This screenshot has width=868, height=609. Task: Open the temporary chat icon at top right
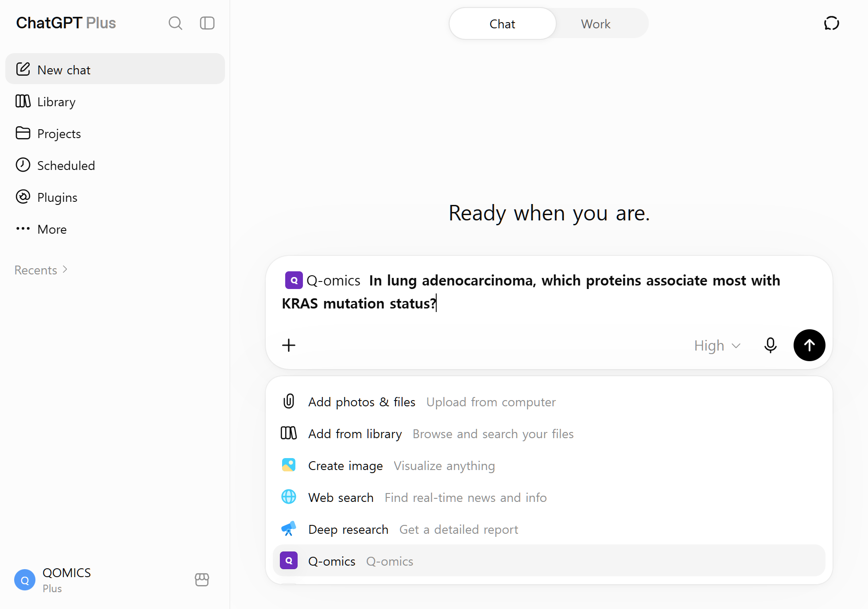pyautogui.click(x=832, y=23)
